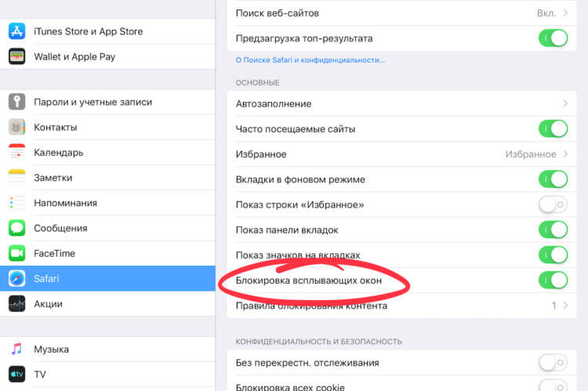Toggle Вкладки в фоновом режиме switch
This screenshot has height=391, width=588.
554,179
